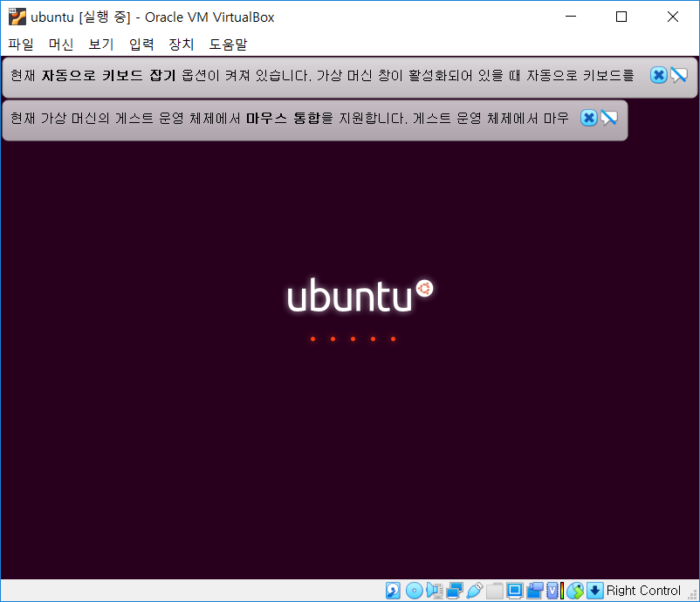Image resolution: width=700 pixels, height=602 pixels.
Task: Click the optical disc drive icon
Action: pos(415,591)
